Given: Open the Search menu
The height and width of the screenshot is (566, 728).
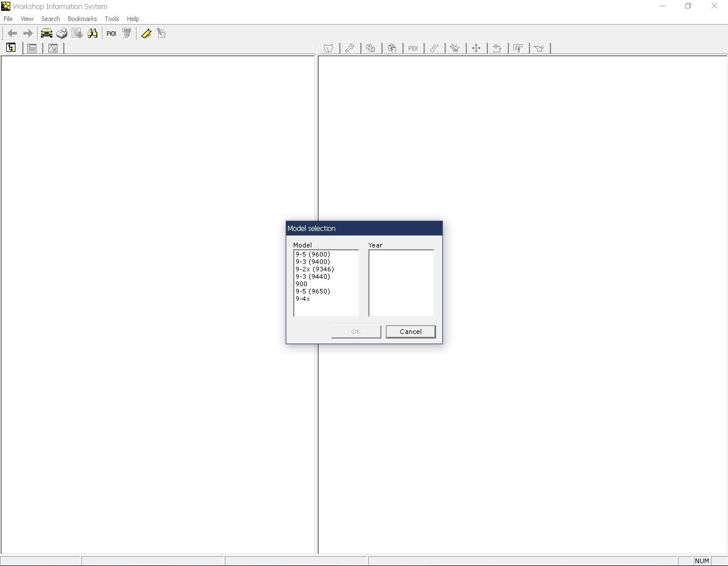Looking at the screenshot, I should [51, 19].
